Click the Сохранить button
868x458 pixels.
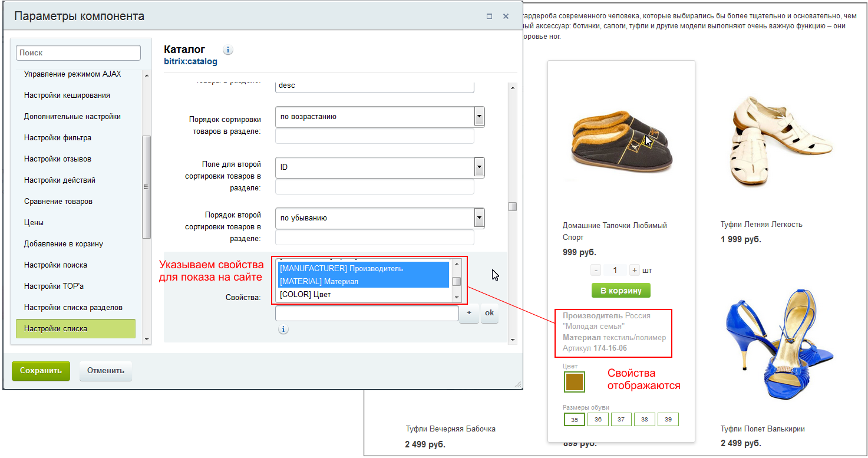point(41,371)
